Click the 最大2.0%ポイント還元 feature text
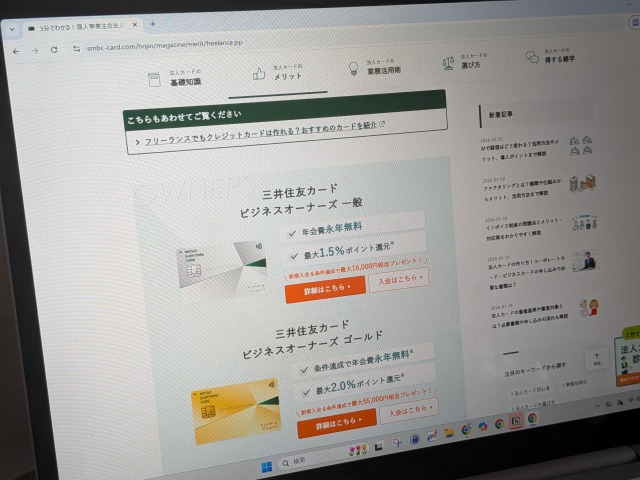 [360, 384]
